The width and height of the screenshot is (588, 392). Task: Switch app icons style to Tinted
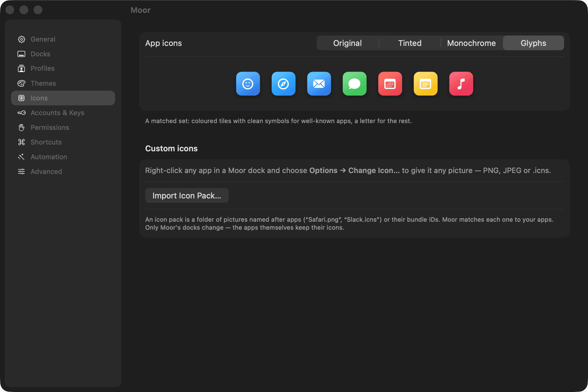click(410, 43)
